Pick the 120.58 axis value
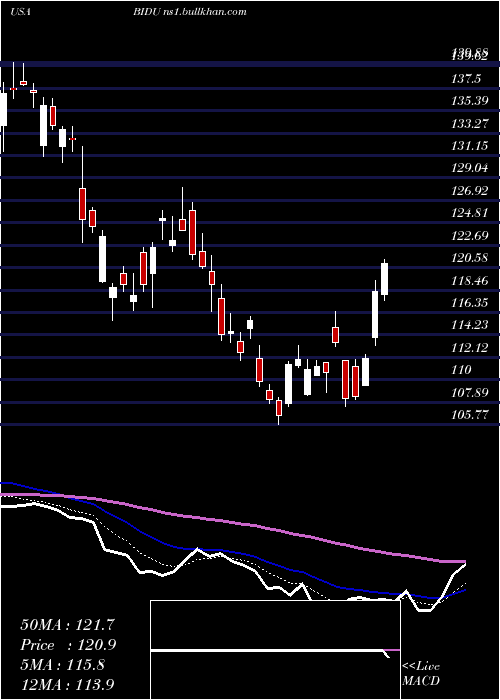Screen dimensions: 500x700 [x=470, y=258]
